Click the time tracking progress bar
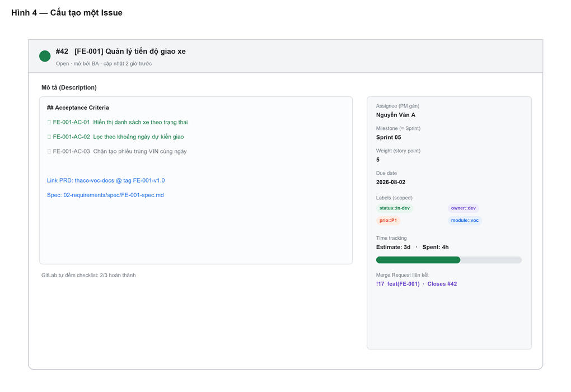 tap(448, 260)
